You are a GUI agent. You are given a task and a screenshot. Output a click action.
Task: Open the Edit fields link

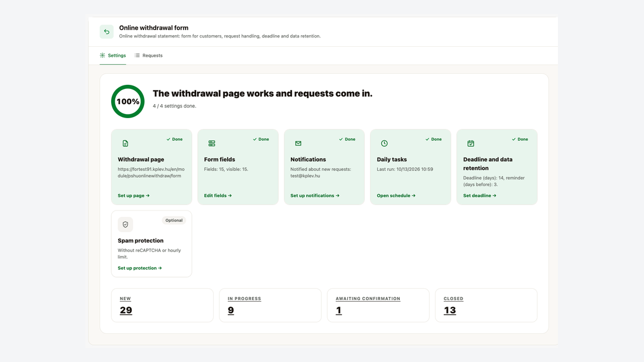click(x=218, y=196)
